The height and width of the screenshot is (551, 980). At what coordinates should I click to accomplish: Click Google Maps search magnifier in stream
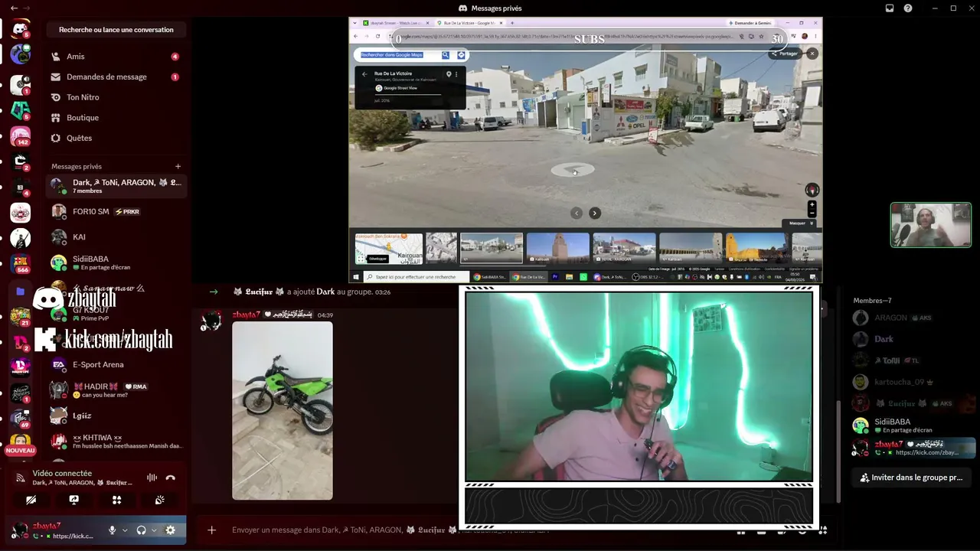pyautogui.click(x=446, y=55)
